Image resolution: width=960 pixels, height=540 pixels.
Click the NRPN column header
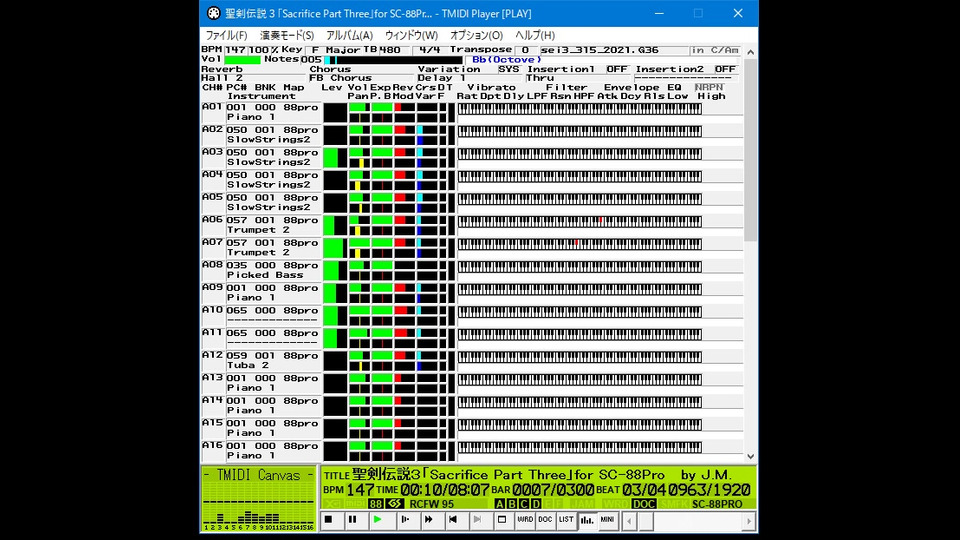(709, 88)
